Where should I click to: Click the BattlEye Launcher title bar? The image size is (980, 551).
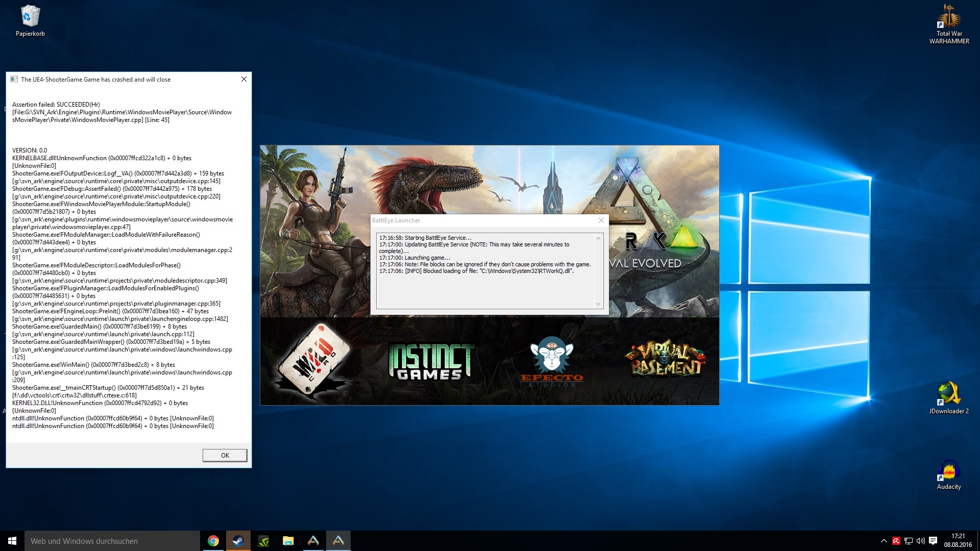(x=482, y=220)
